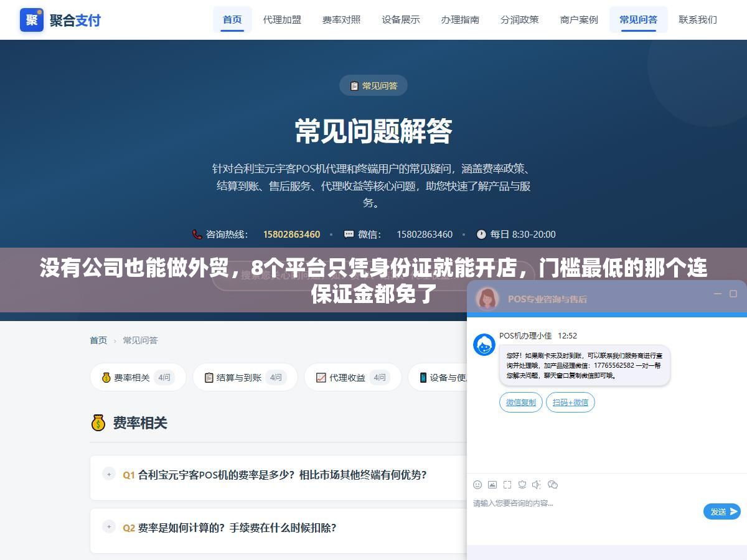This screenshot has height=560, width=747.
Task: Select the 费率相关 category filter
Action: [x=138, y=377]
